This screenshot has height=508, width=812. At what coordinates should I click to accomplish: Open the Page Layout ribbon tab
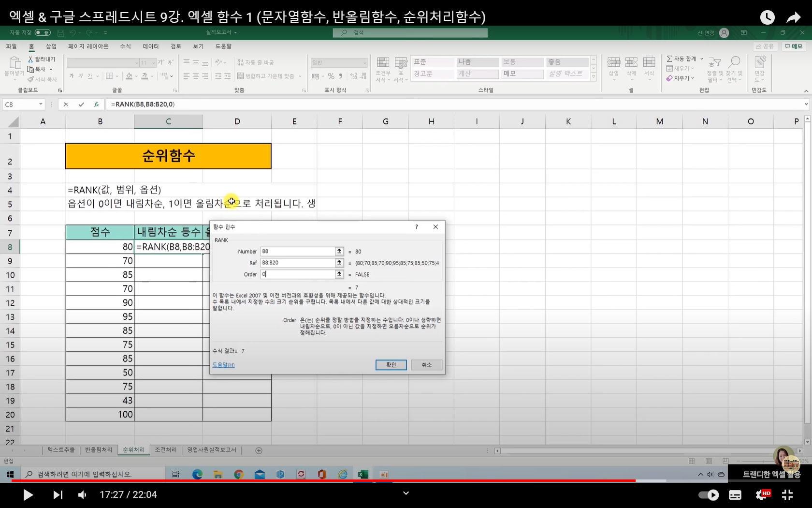click(88, 46)
